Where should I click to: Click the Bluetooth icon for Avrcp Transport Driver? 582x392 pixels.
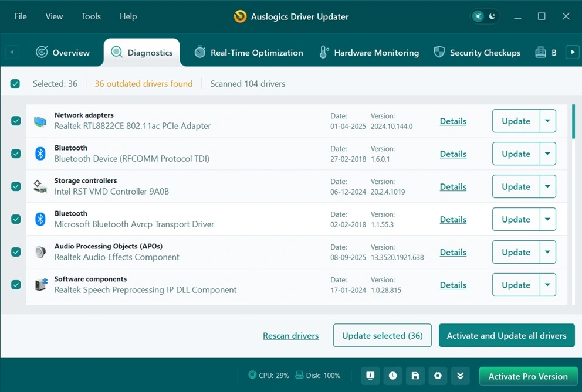(x=40, y=219)
